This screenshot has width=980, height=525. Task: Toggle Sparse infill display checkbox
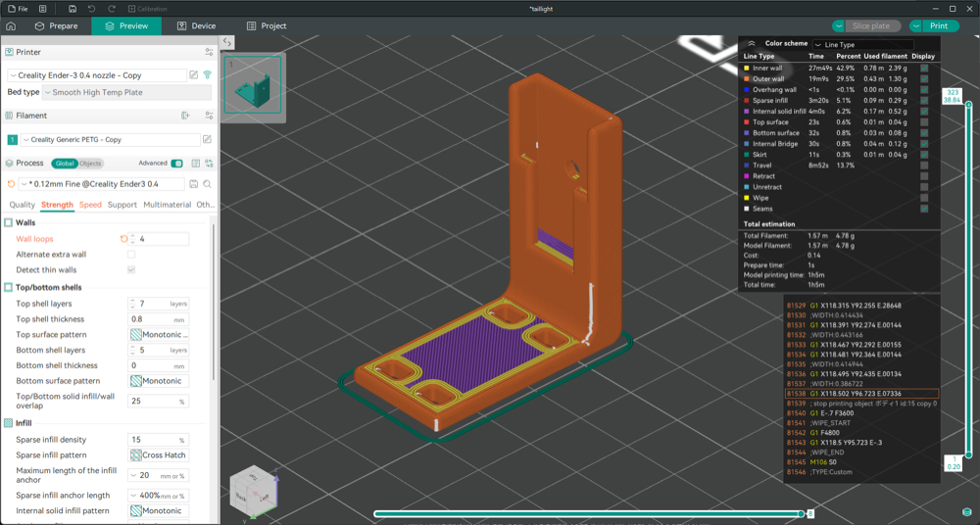coord(924,100)
